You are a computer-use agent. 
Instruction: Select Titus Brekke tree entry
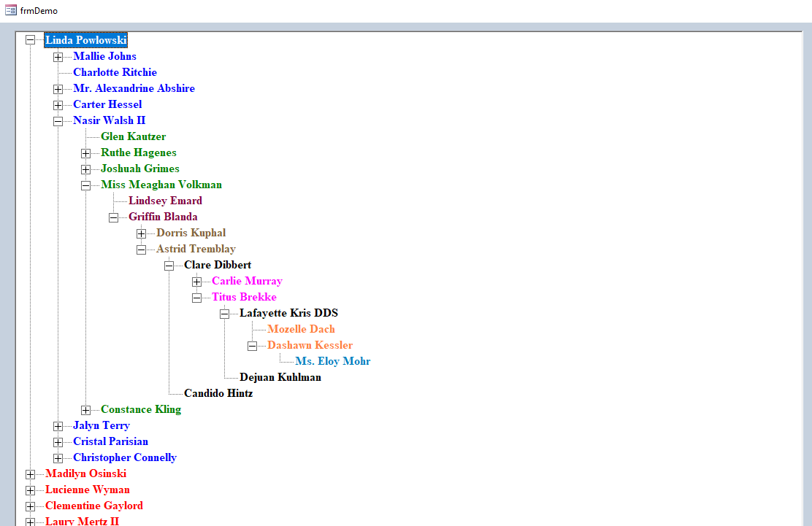pyautogui.click(x=244, y=296)
